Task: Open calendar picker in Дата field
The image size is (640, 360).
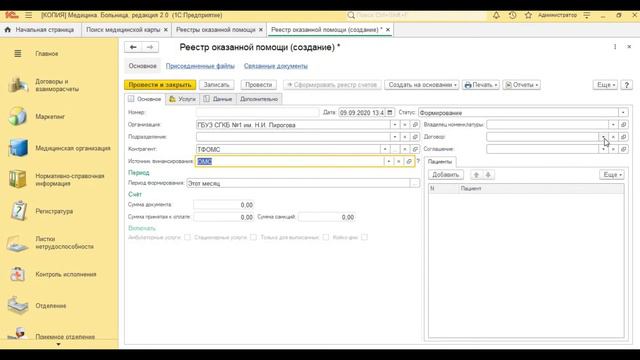Action: tap(390, 112)
